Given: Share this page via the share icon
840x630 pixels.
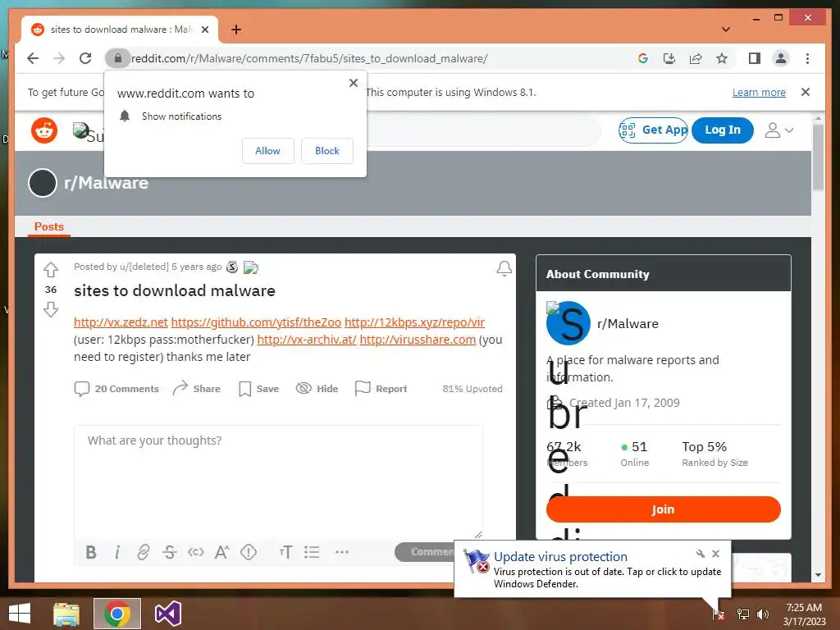Looking at the screenshot, I should [x=696, y=58].
